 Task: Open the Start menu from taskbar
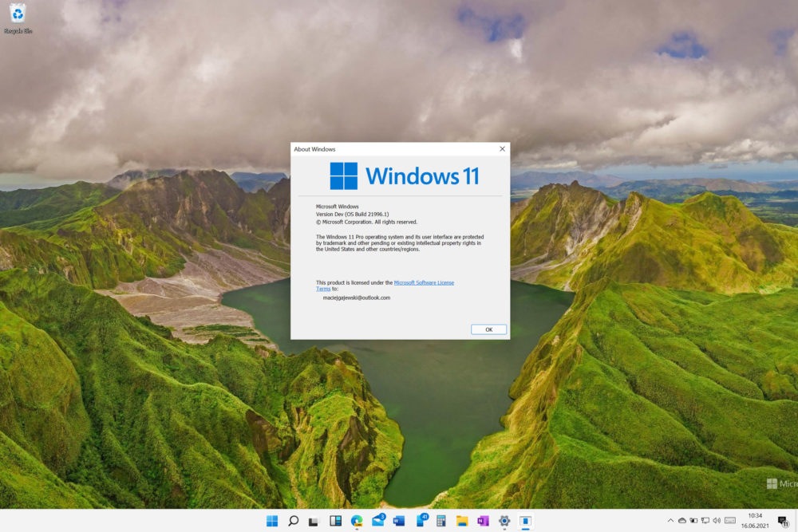tap(272, 521)
